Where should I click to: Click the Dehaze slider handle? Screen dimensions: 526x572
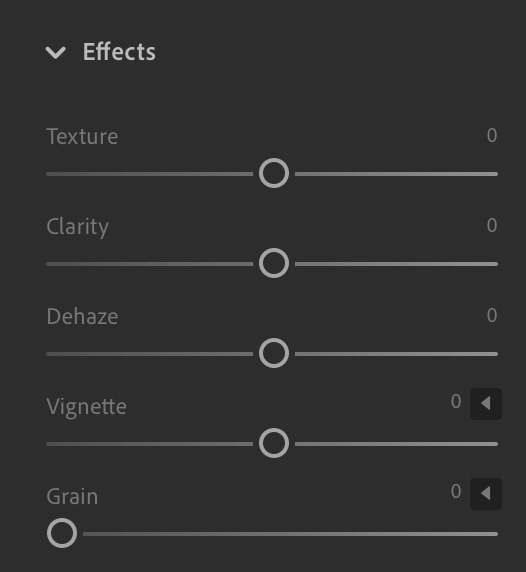point(274,353)
